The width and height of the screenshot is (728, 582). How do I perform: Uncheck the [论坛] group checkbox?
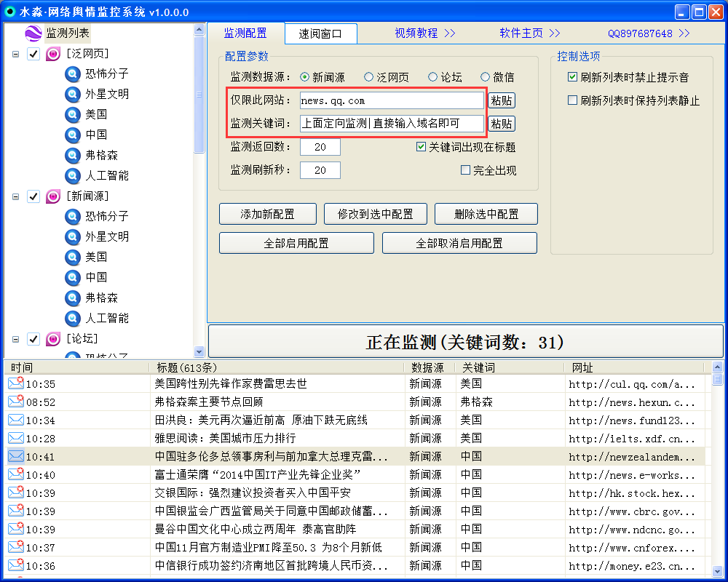(33, 339)
